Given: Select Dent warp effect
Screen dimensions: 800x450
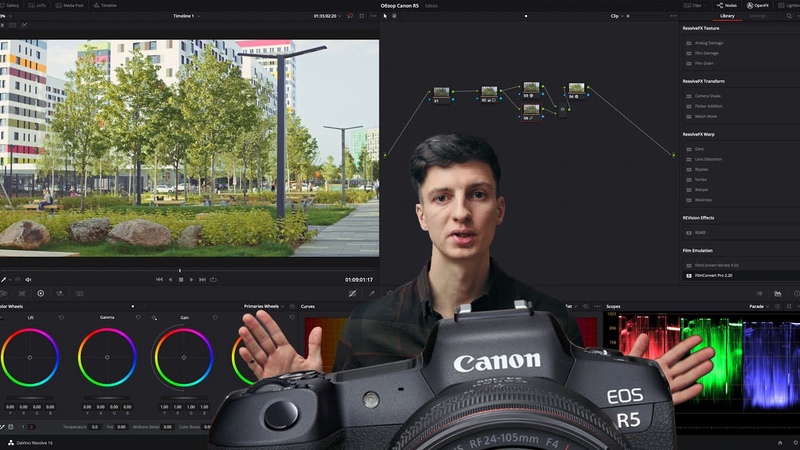Looking at the screenshot, I should tap(698, 149).
